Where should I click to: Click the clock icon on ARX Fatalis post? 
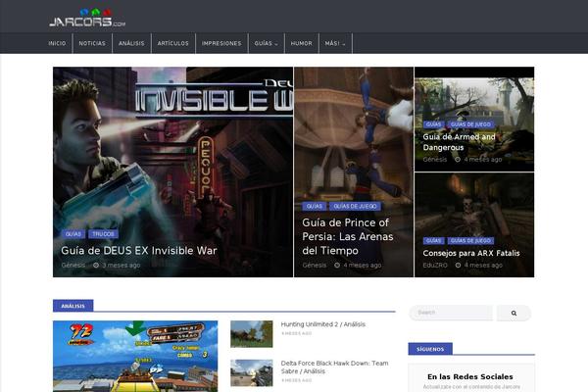click(458, 265)
